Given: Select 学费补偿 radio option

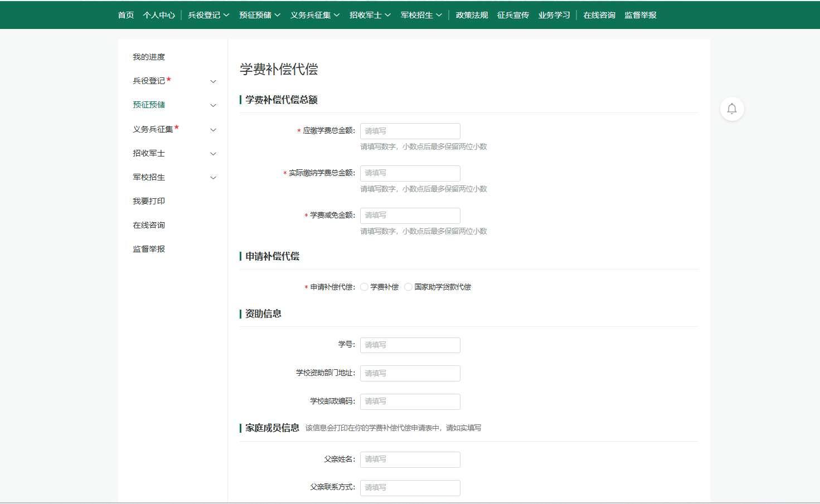Looking at the screenshot, I should click(365, 287).
